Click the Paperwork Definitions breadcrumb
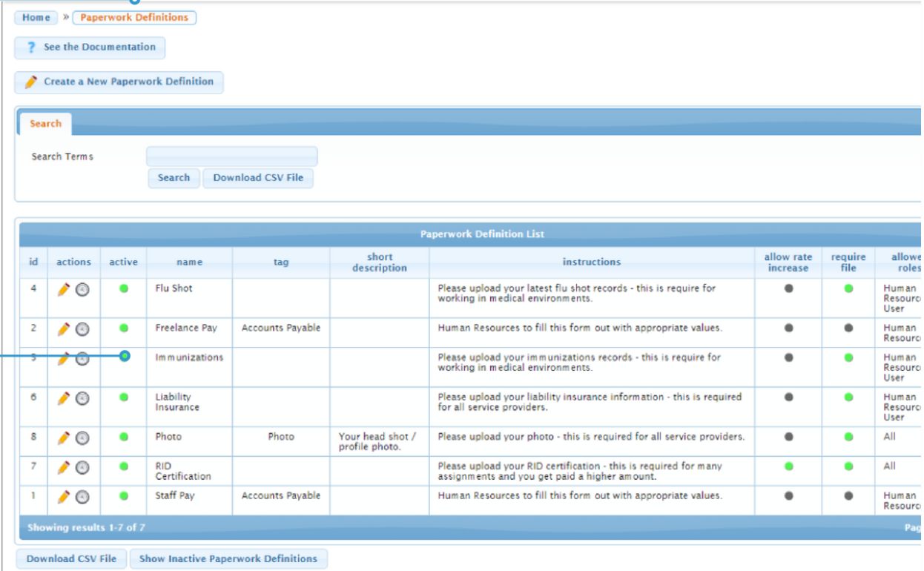Screen dimensions: 924x571 [134, 17]
